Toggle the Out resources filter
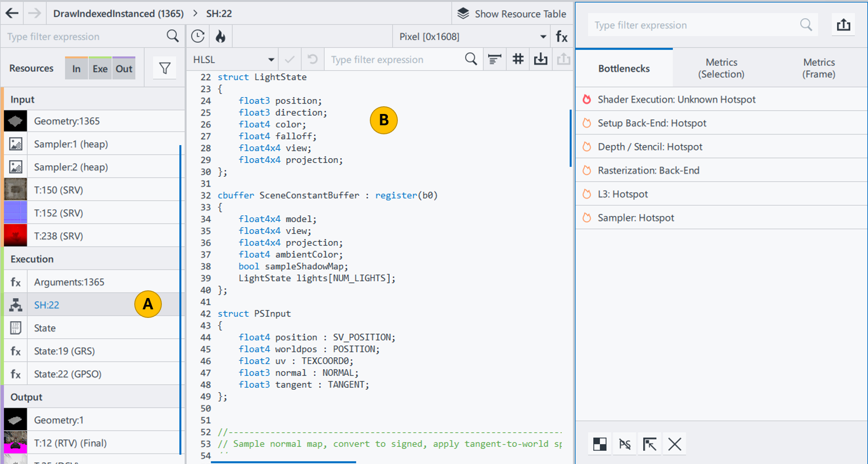This screenshot has width=868, height=464. pos(124,69)
